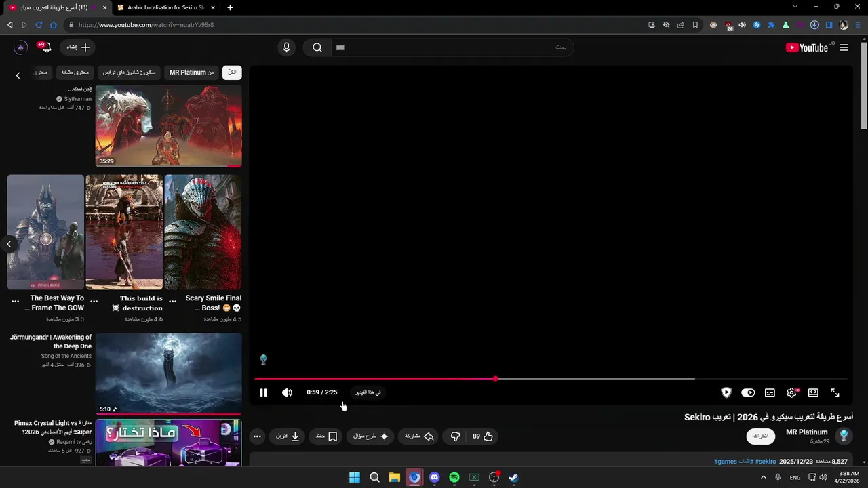The width and height of the screenshot is (868, 488).
Task: Open options for 'Scary Smile Final Boss' short
Action: point(173,302)
